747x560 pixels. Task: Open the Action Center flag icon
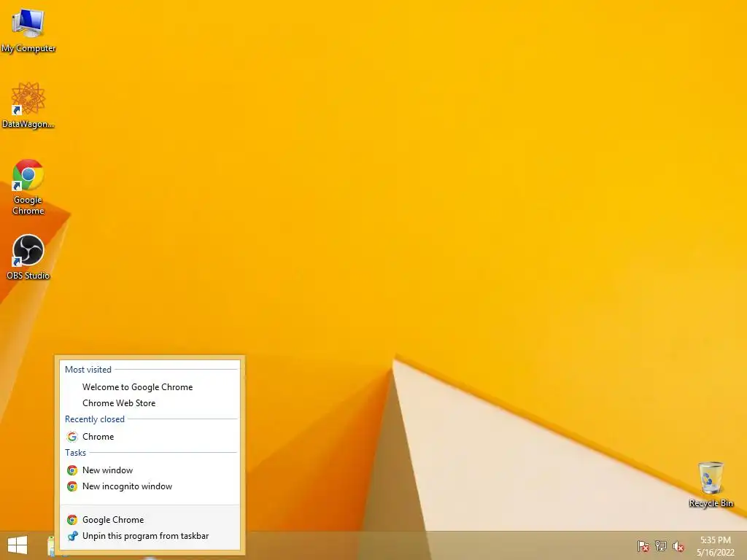pyautogui.click(x=643, y=545)
